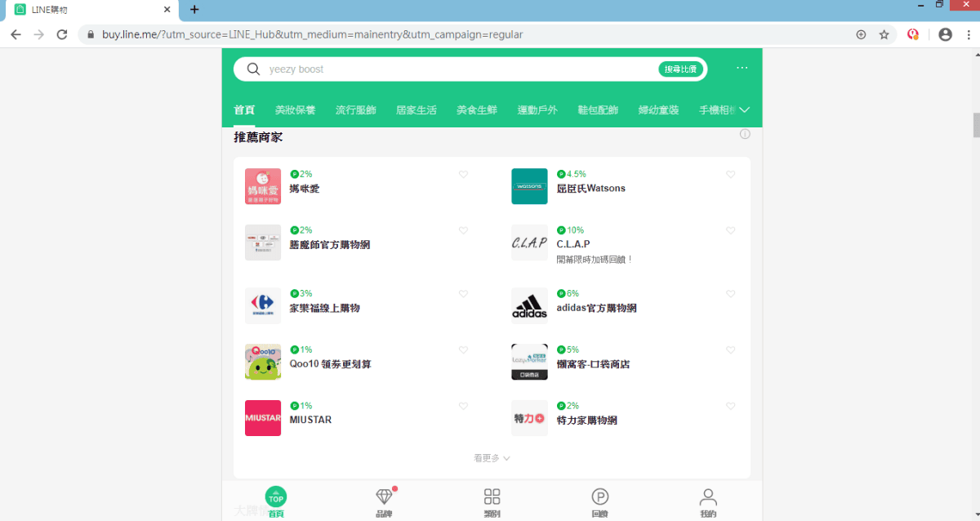Viewport: 980px width, 521px height.
Task: Favorite Qoo10 with its heart icon
Action: pyautogui.click(x=464, y=350)
